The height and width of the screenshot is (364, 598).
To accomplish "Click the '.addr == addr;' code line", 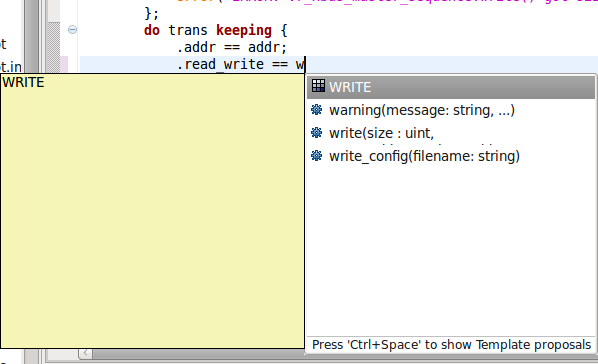I will (231, 47).
